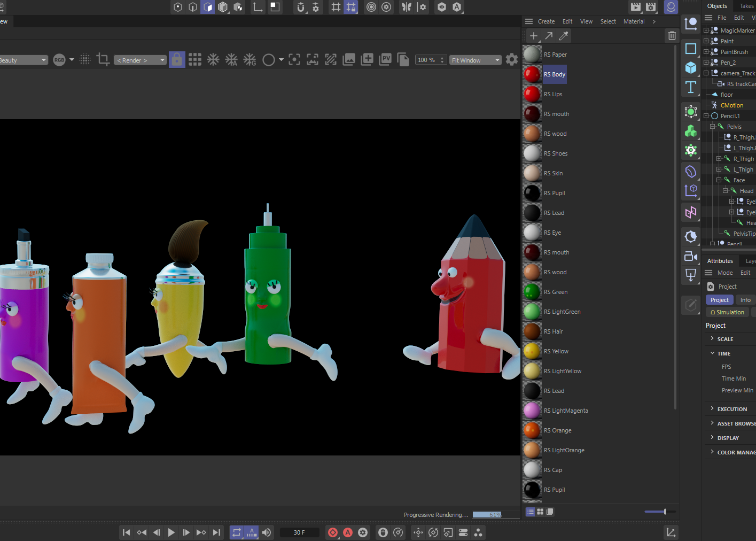Toggle the Autokey button
The height and width of the screenshot is (541, 756).
click(x=348, y=532)
